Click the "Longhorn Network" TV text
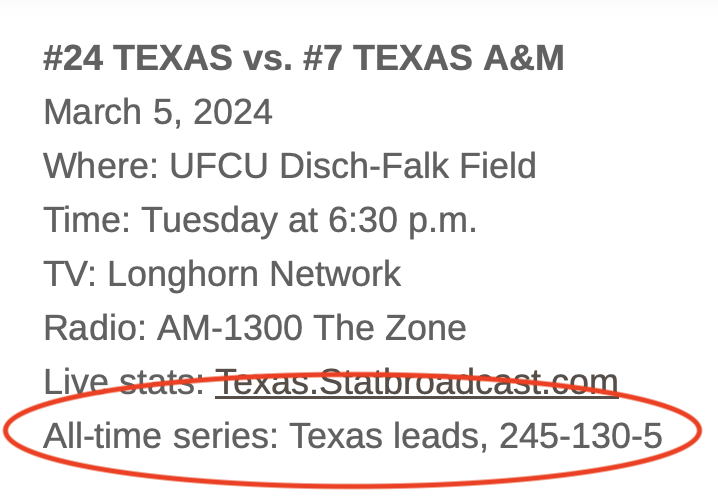The width and height of the screenshot is (718, 498). pyautogui.click(x=254, y=274)
